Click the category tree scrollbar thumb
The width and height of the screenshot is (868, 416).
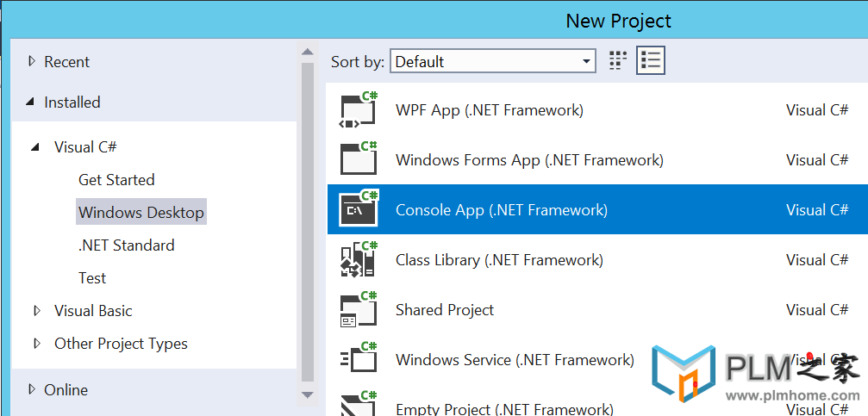point(307,222)
